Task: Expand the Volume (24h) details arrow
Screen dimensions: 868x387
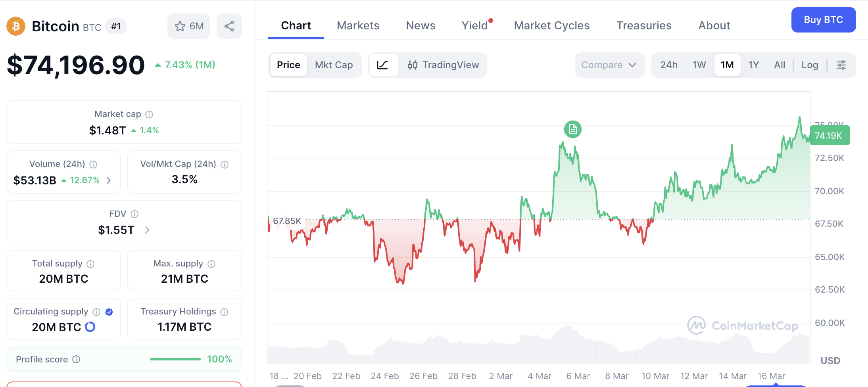Action: pyautogui.click(x=109, y=180)
